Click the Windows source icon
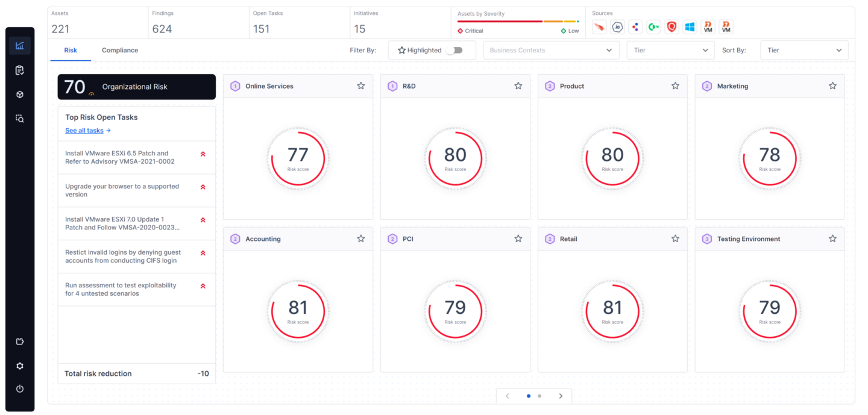 click(x=690, y=27)
